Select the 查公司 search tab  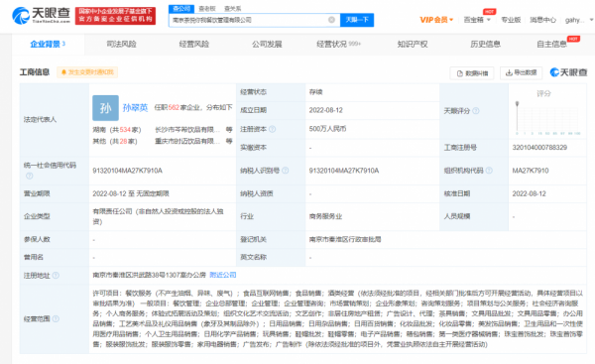tap(181, 8)
